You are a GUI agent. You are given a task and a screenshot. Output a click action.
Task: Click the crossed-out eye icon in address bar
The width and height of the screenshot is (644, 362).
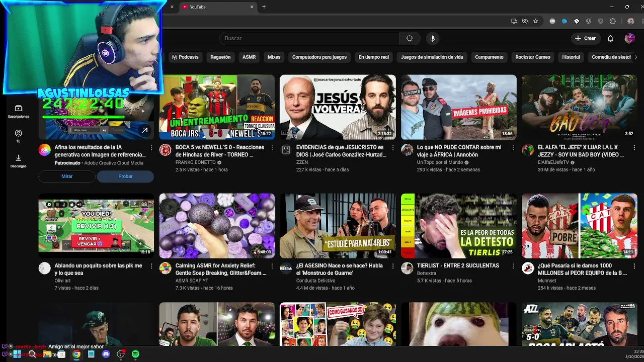525,21
